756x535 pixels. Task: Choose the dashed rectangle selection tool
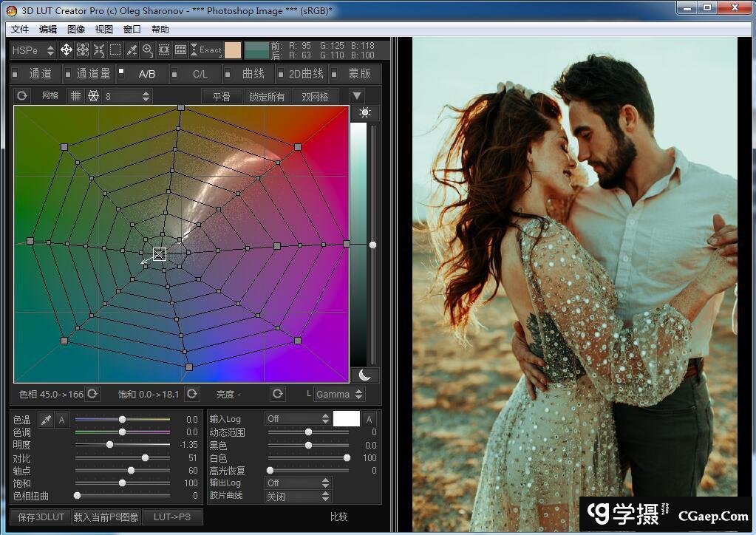point(115,50)
